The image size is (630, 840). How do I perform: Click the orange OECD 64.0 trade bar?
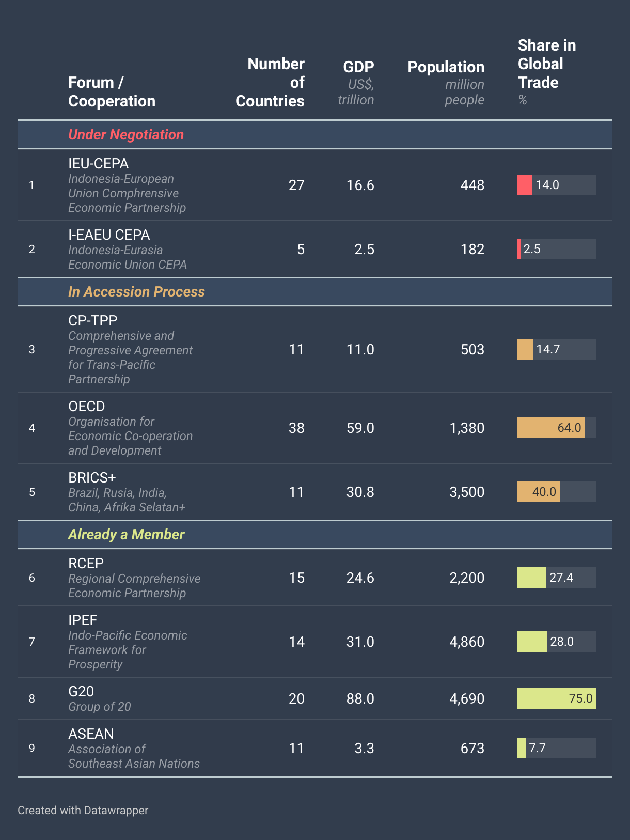coord(551,428)
